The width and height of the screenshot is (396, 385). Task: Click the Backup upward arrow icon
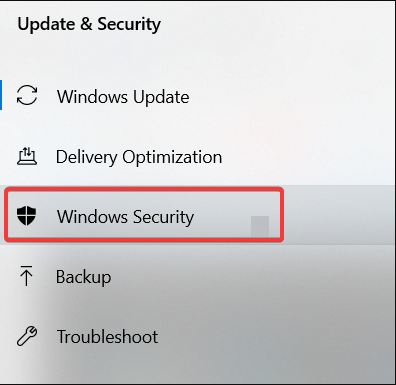click(26, 276)
